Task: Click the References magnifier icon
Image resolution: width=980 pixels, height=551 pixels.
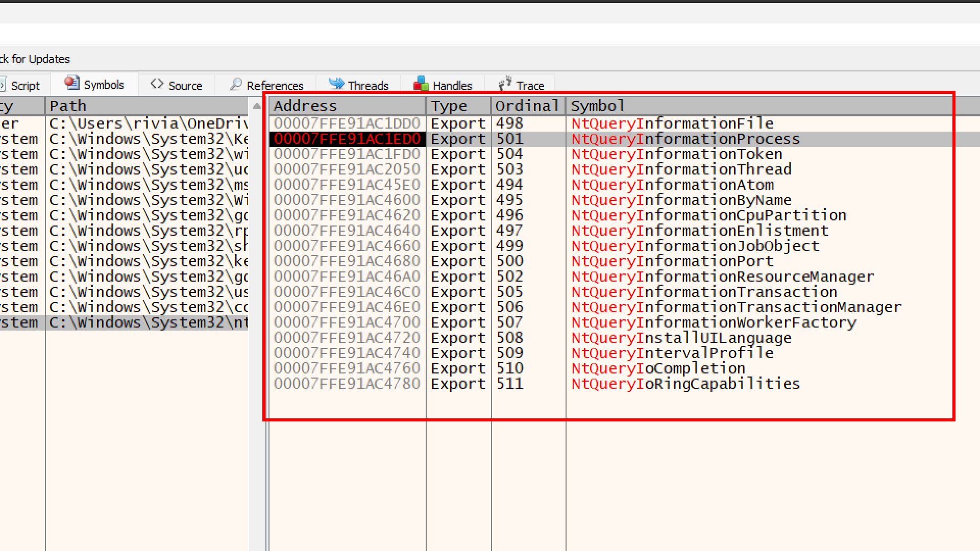Action: 235,84
